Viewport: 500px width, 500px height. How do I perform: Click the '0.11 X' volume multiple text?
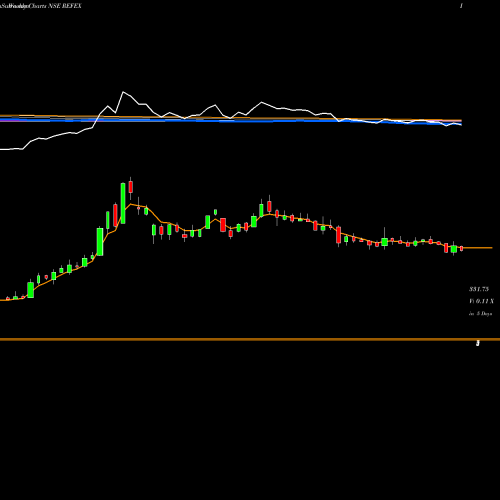coord(485,301)
